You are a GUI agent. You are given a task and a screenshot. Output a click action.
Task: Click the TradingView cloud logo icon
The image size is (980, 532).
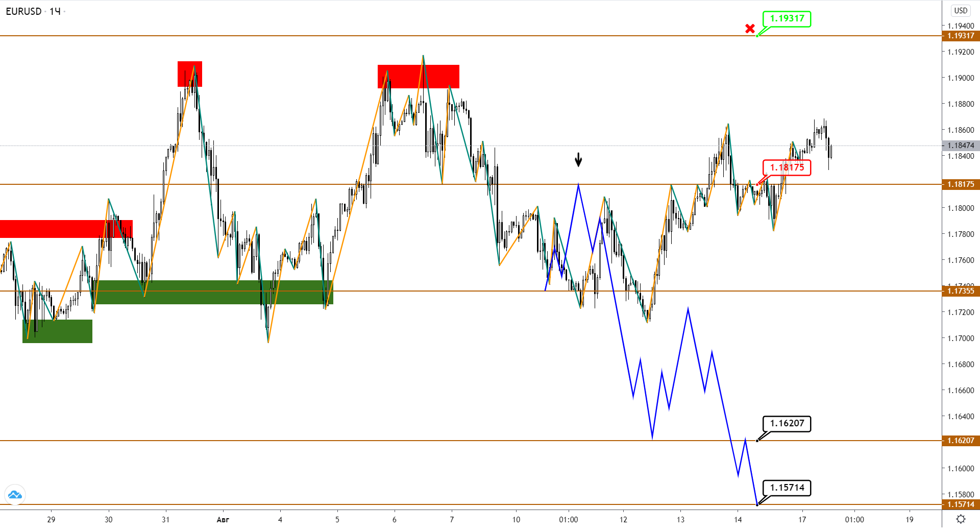15,494
